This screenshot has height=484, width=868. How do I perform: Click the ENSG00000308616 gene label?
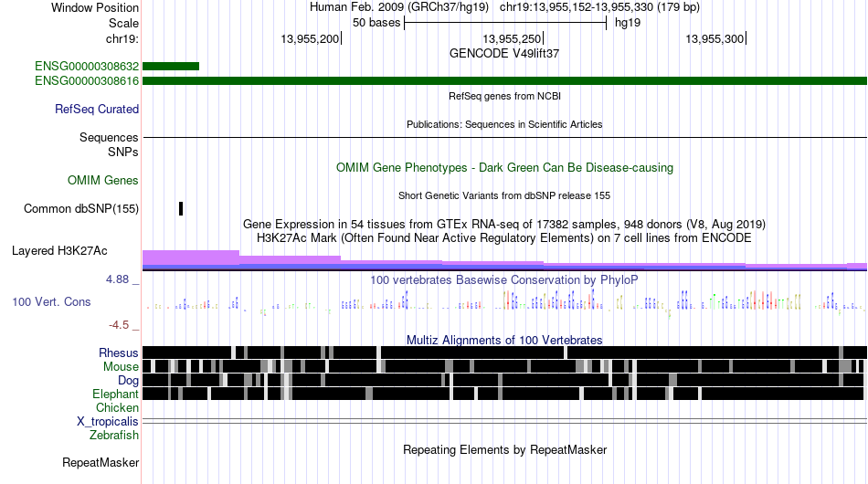click(87, 80)
